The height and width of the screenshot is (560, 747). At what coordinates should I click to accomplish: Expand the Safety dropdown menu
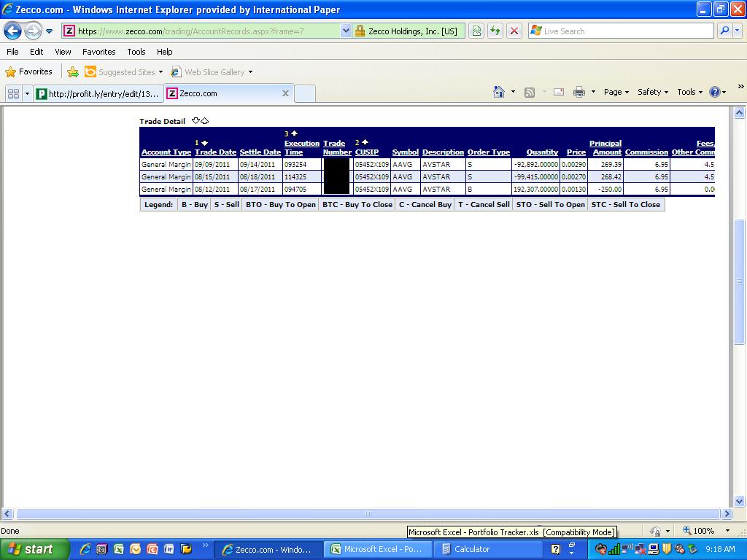[x=652, y=92]
